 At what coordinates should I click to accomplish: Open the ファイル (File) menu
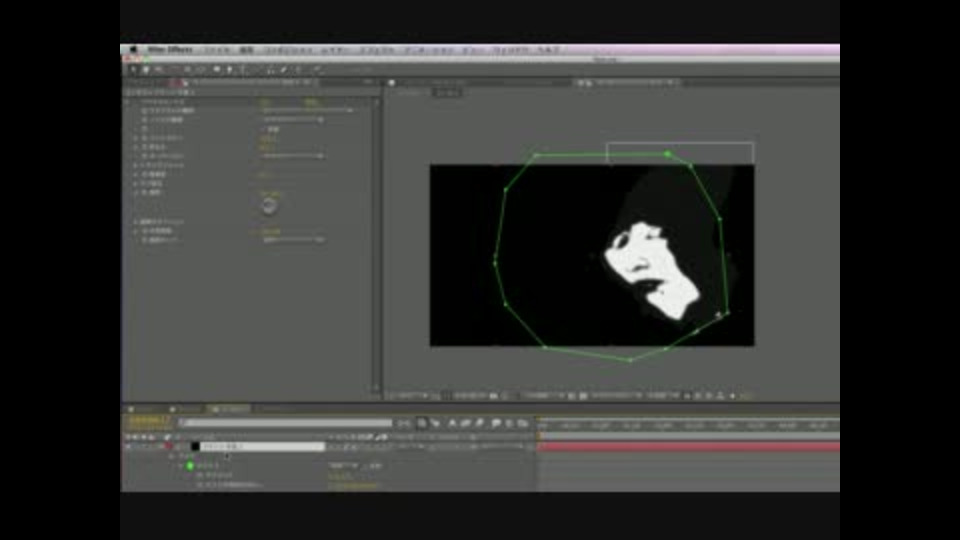click(216, 50)
